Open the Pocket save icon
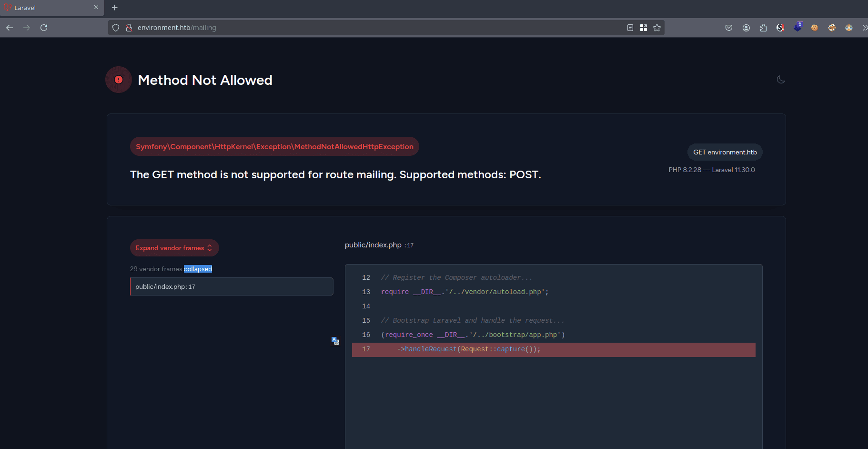 click(x=729, y=28)
